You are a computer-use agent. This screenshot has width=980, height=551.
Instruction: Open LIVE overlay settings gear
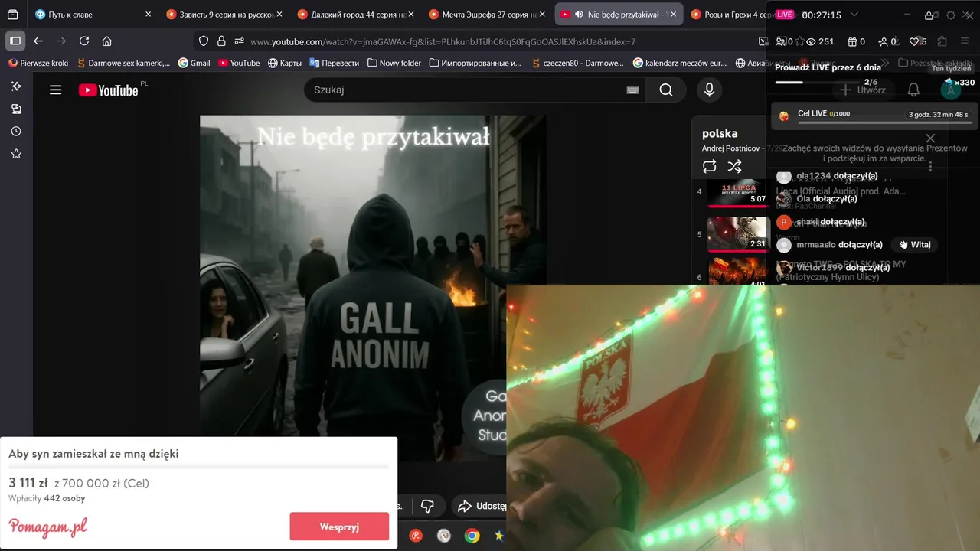pyautogui.click(x=950, y=15)
